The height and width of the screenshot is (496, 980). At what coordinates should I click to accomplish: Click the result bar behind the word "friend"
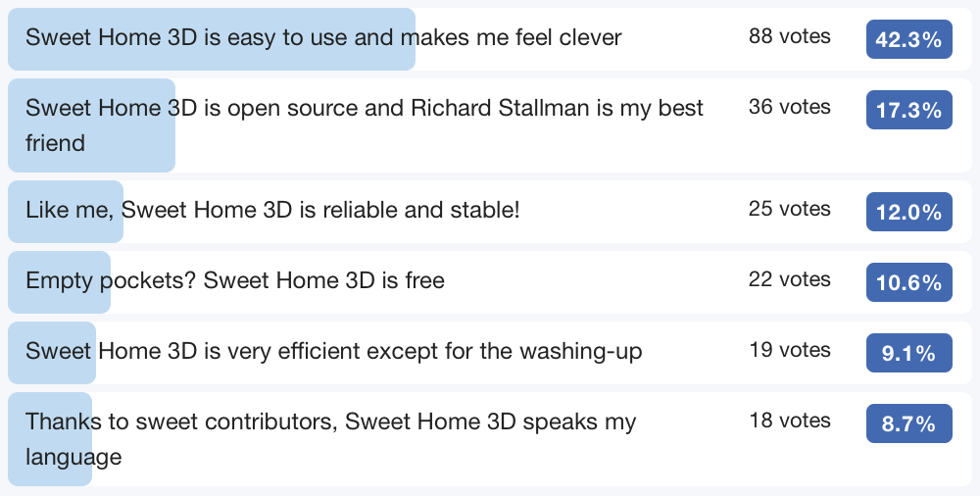point(118,157)
